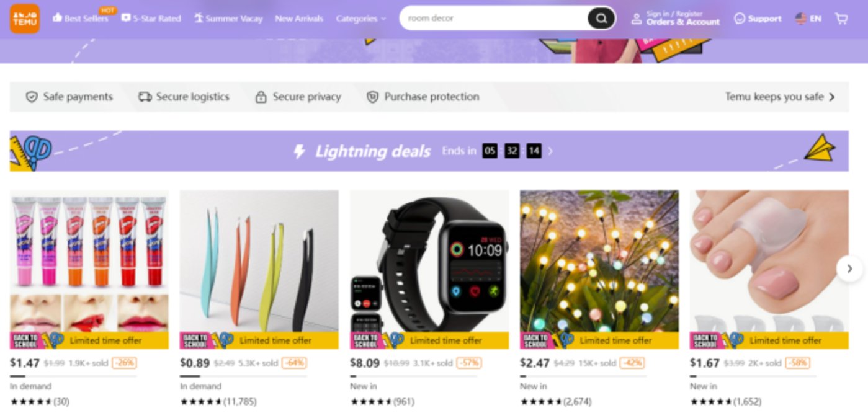Open Lightning deals via the arrow beside timer
Screen dimensions: 868x413
550,151
